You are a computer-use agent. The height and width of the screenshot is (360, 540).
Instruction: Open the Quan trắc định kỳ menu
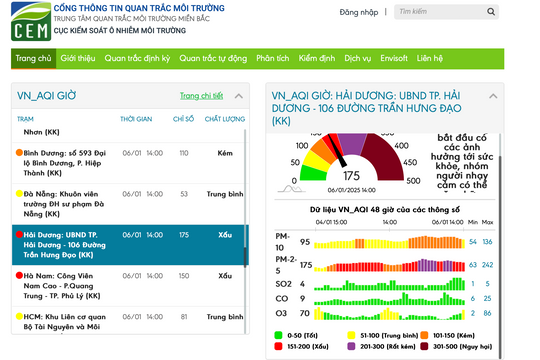pyautogui.click(x=137, y=58)
